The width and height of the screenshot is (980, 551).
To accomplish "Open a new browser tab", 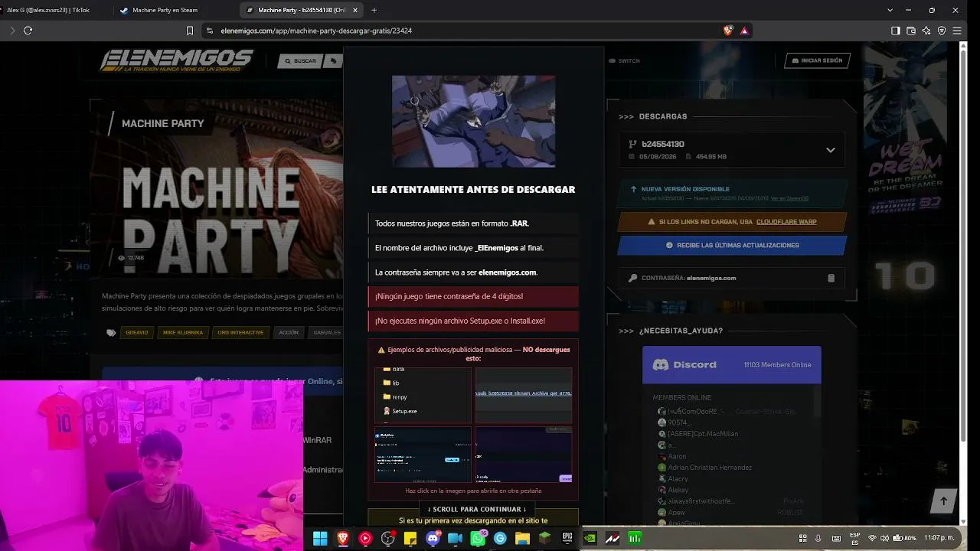I will [374, 10].
